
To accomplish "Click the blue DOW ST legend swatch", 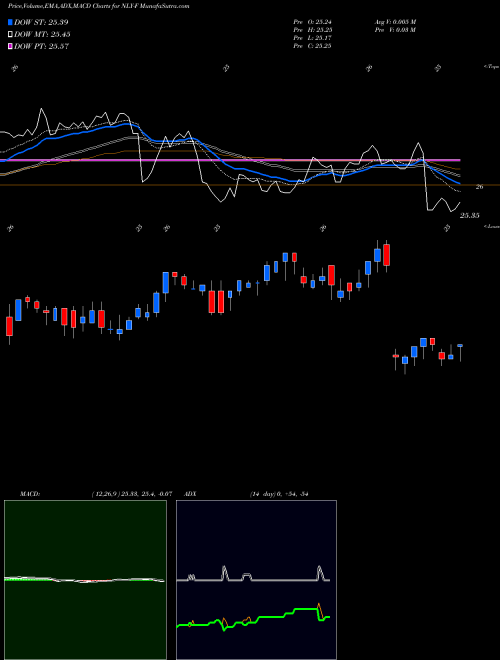I will point(10,22).
